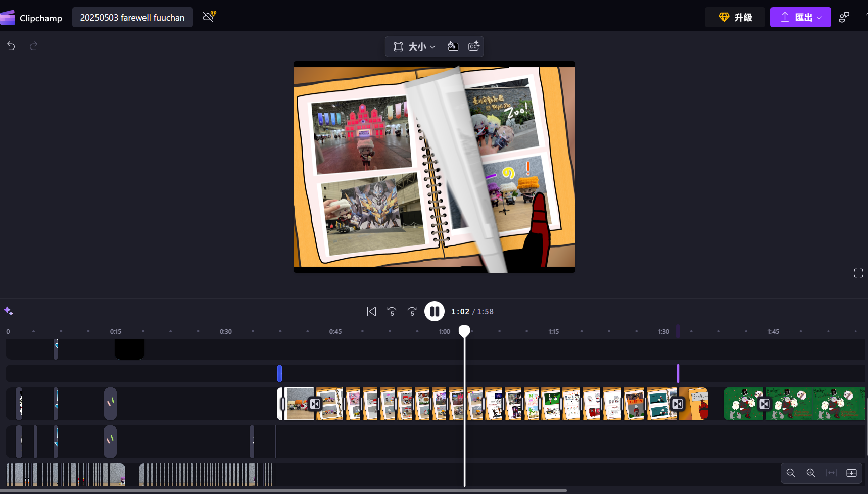Select the purple marker clip on the second track

pyautogui.click(x=678, y=373)
